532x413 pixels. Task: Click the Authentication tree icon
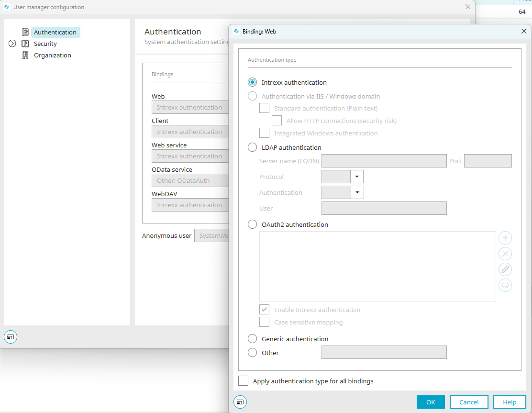(25, 32)
